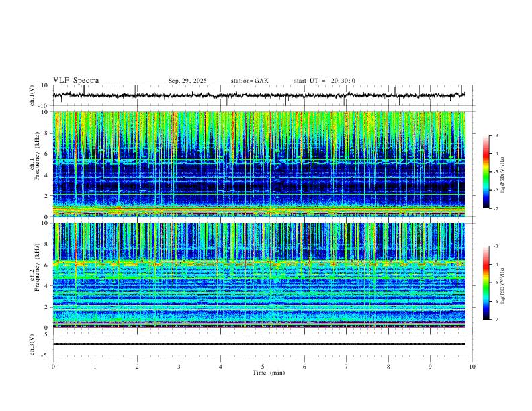Image resolution: width=532 pixels, height=411 pixels.
Task: Click the 'ch.1(V)' waveform axis label
Action: tap(32, 95)
